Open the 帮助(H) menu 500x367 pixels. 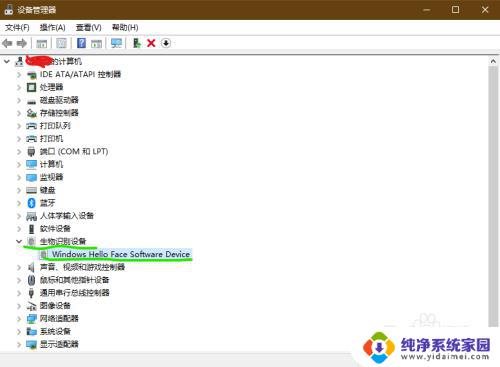click(125, 27)
